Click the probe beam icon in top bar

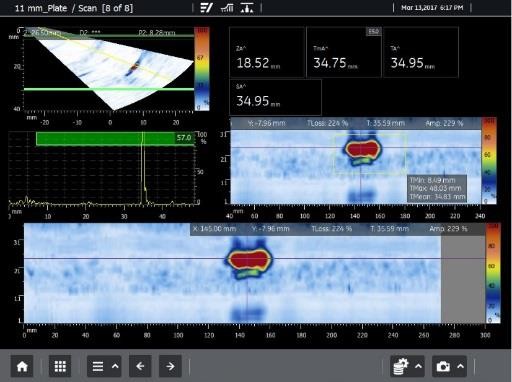(247, 8)
